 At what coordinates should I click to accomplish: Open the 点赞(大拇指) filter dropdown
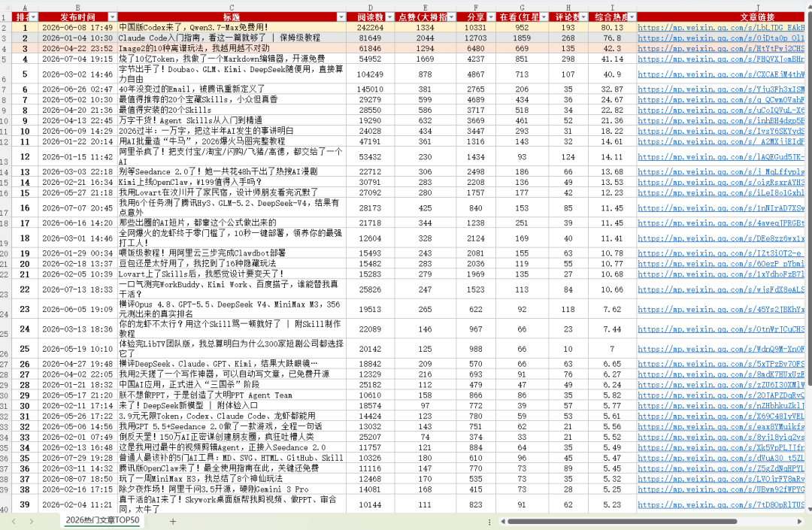click(452, 17)
